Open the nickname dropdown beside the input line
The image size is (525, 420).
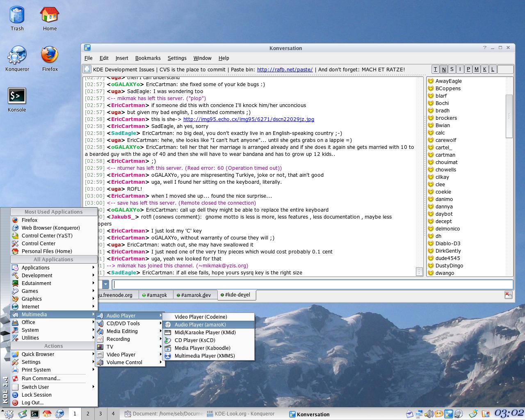coord(105,284)
